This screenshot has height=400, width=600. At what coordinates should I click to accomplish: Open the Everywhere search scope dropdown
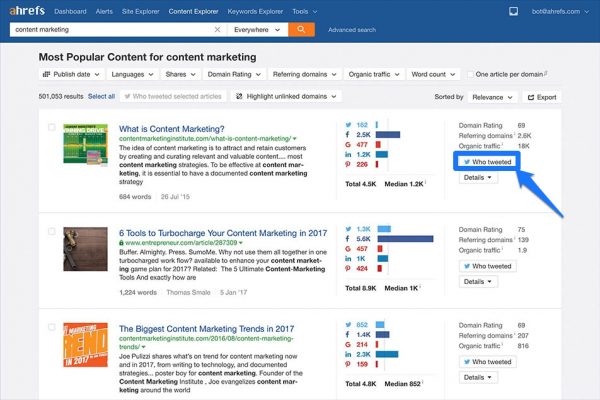tap(256, 30)
